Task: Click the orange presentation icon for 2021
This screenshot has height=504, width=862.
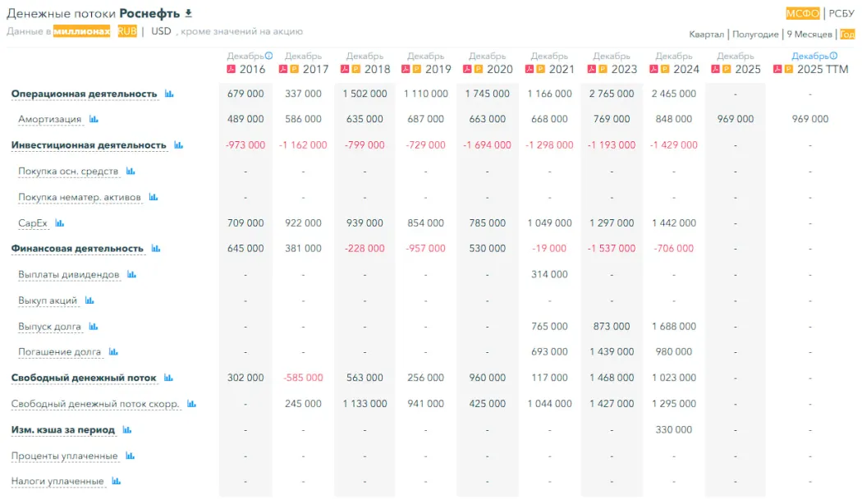Action: [540, 69]
